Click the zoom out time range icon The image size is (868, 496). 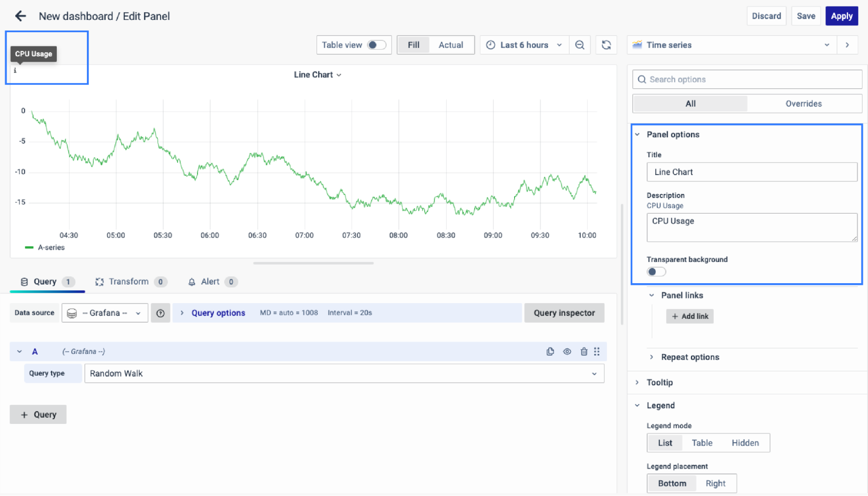click(x=579, y=45)
